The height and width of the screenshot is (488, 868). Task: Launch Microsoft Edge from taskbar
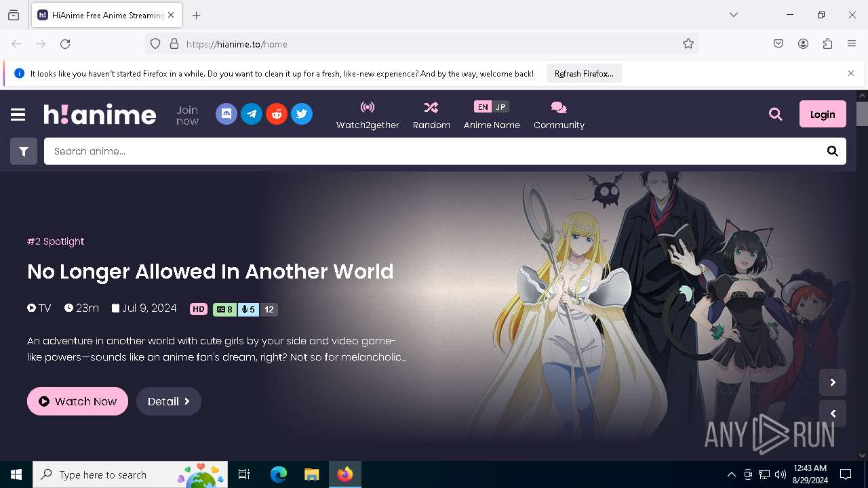(x=279, y=474)
